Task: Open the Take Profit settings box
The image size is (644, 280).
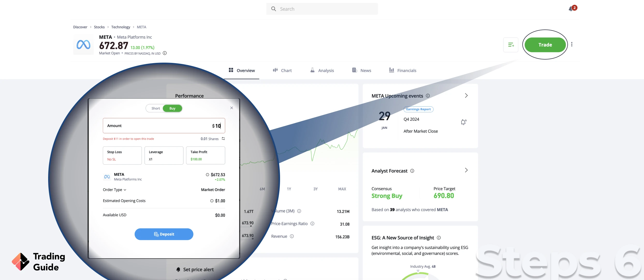Action: pos(206,156)
